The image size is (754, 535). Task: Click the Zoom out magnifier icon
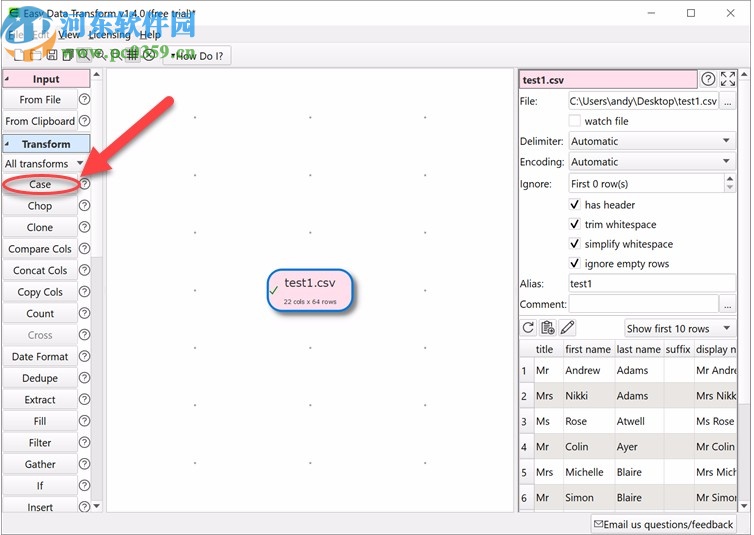point(116,55)
